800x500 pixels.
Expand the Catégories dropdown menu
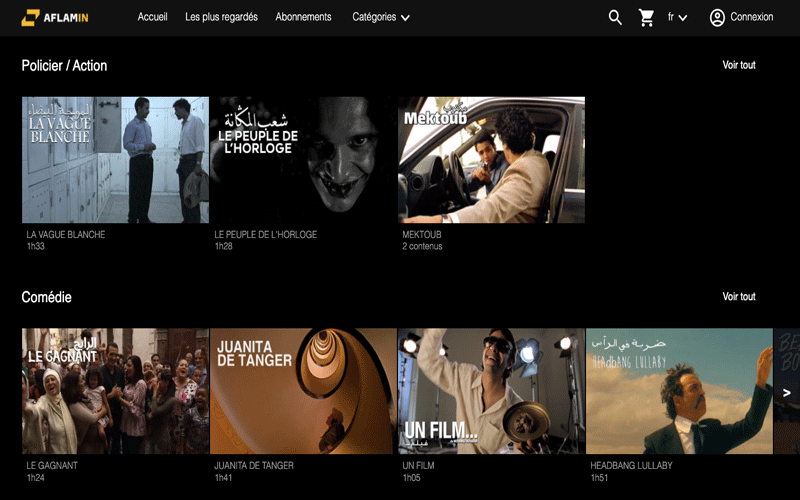381,17
